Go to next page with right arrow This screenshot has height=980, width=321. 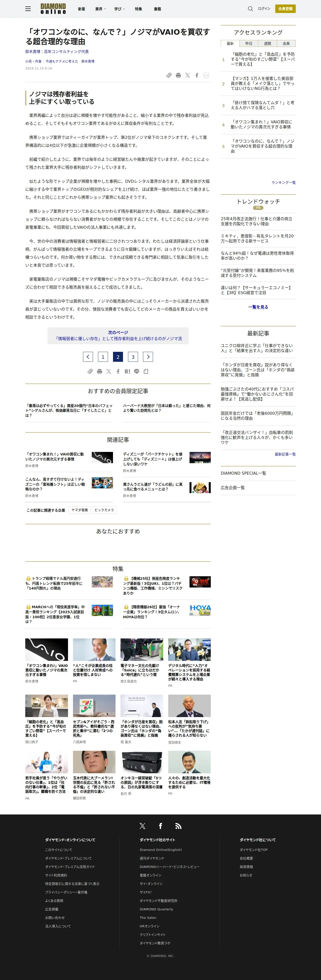tap(148, 357)
